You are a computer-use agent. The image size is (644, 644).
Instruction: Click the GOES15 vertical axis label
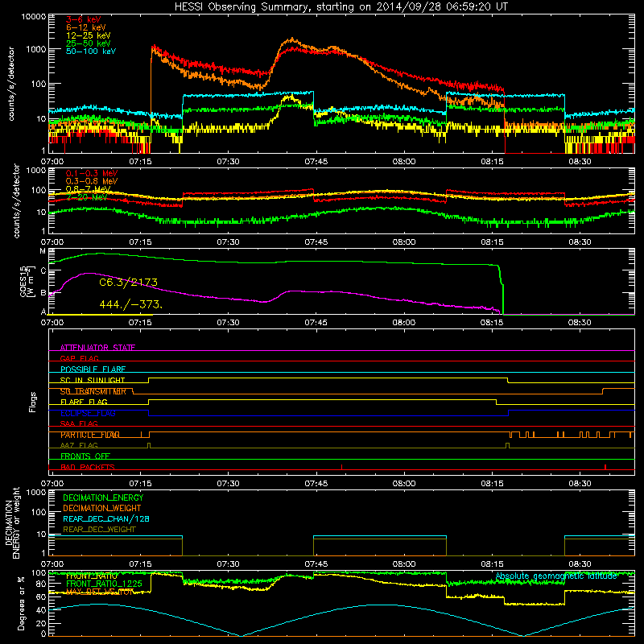(27, 281)
